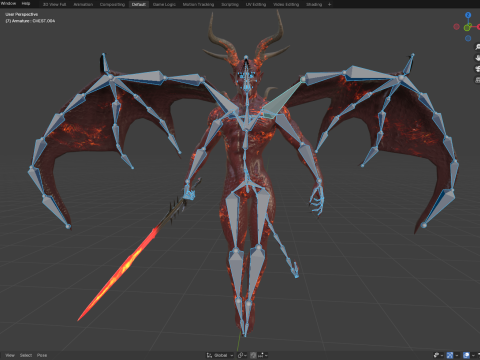This screenshot has height=360, width=480.
Task: Open the Global transform orientation dropdown
Action: pyautogui.click(x=220, y=355)
